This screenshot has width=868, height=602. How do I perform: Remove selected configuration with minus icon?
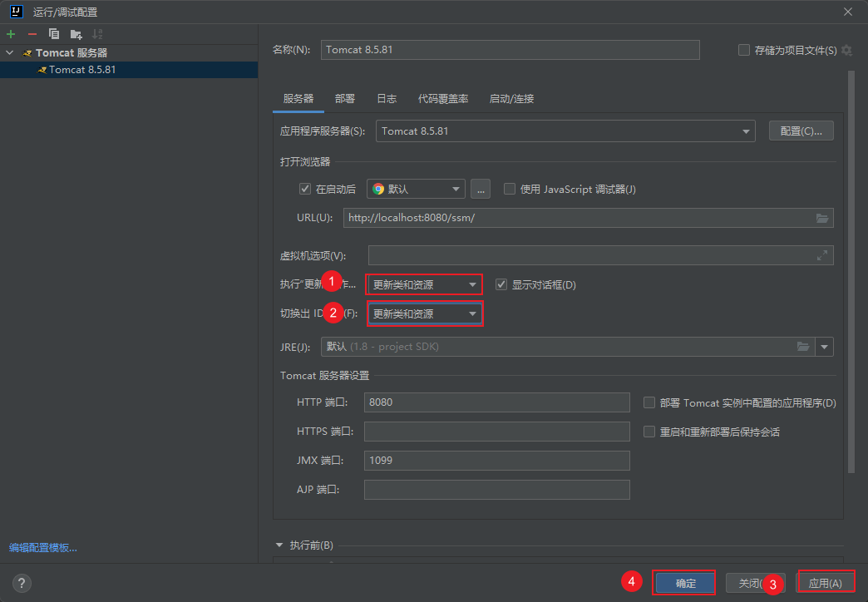pyautogui.click(x=32, y=34)
